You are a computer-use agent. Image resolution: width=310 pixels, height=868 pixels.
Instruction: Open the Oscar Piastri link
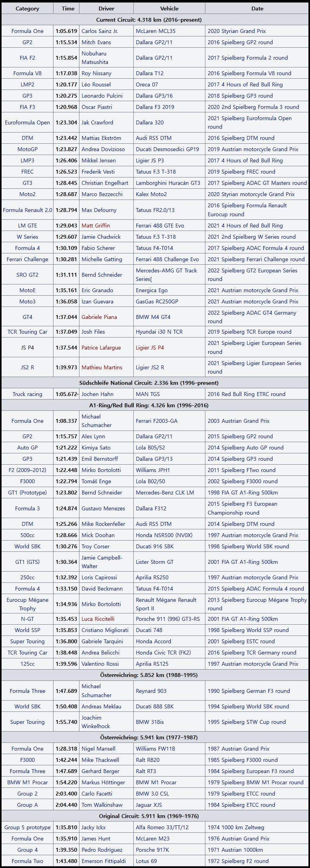(97, 107)
